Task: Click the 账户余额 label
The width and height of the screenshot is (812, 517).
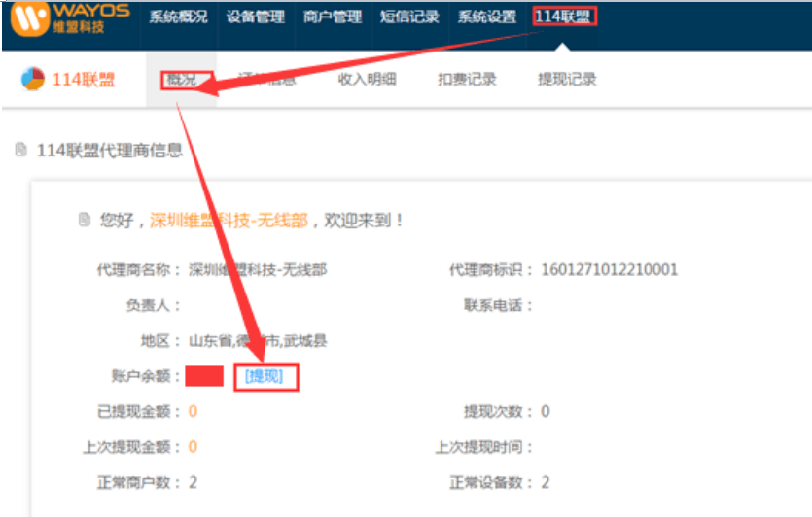Action: (146, 376)
